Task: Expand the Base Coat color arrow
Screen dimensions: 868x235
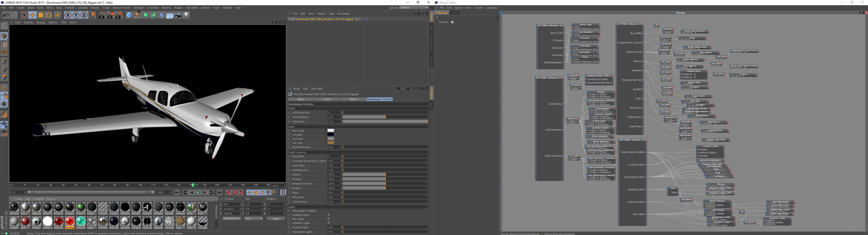Action: point(326,131)
